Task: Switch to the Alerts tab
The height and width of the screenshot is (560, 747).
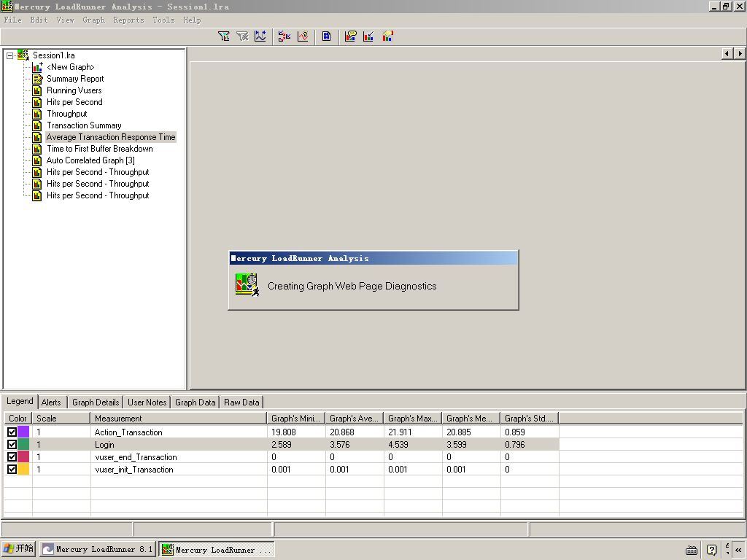Action: [51, 402]
